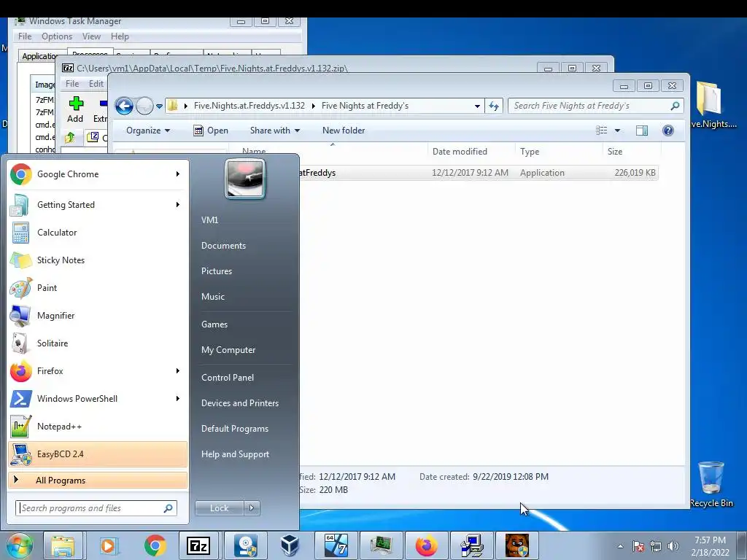Open VirtualBox cube icon in taskbar

coord(290,545)
